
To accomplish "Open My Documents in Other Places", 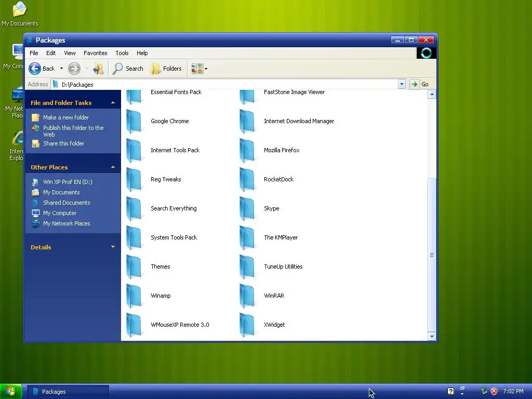I will 61,192.
